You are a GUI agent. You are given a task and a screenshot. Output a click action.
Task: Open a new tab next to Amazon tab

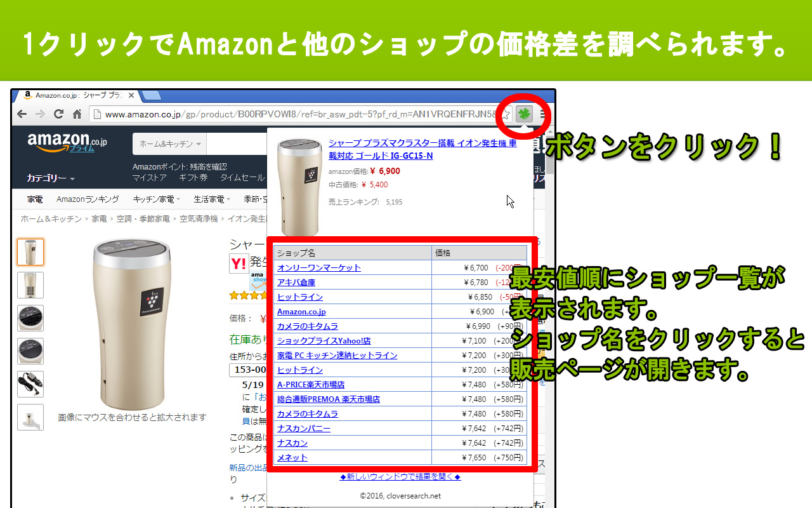151,95
